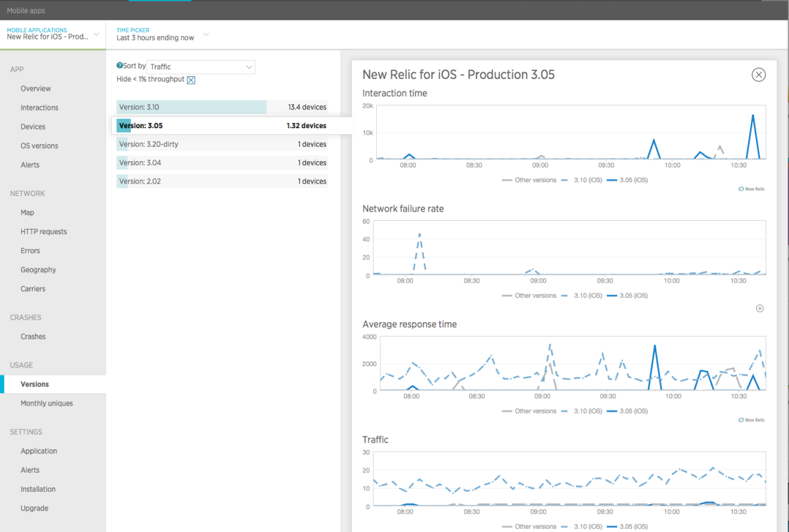The width and height of the screenshot is (789, 532).
Task: Click 13.4 devices value
Action: pos(307,107)
